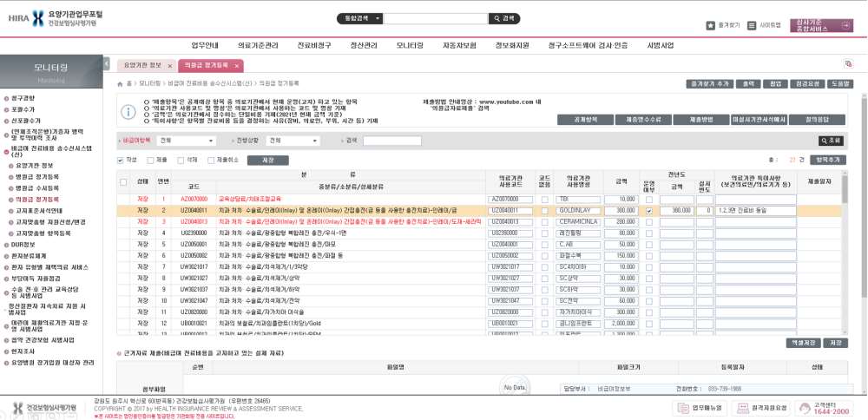868x420 pixels.
Task: Close the 의원급 정기등록 tab
Action: click(236, 66)
